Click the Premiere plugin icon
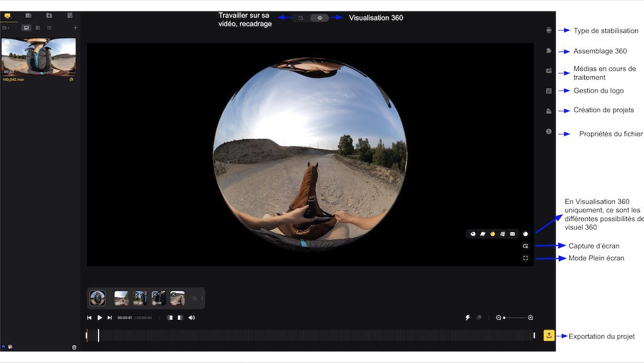Image resolution: width=644 pixels, height=363 pixels. pyautogui.click(x=4, y=347)
